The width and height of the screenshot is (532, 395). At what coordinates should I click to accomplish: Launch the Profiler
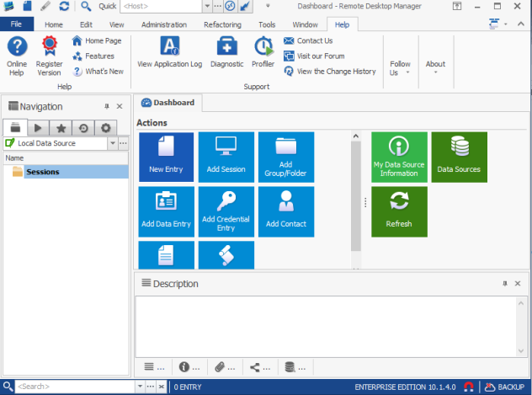click(x=263, y=52)
